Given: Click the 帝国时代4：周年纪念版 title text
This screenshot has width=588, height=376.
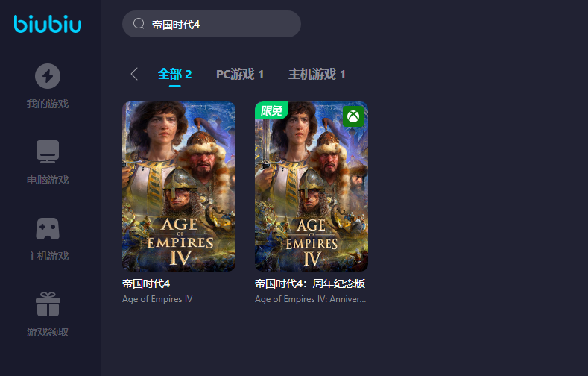Looking at the screenshot, I should tap(310, 283).
